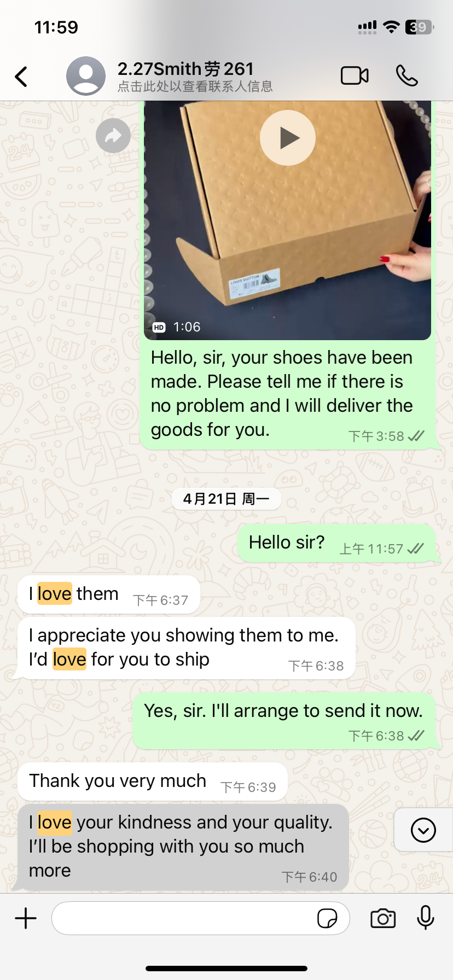Select the "I love them" message
This screenshot has width=453, height=980.
point(108,594)
